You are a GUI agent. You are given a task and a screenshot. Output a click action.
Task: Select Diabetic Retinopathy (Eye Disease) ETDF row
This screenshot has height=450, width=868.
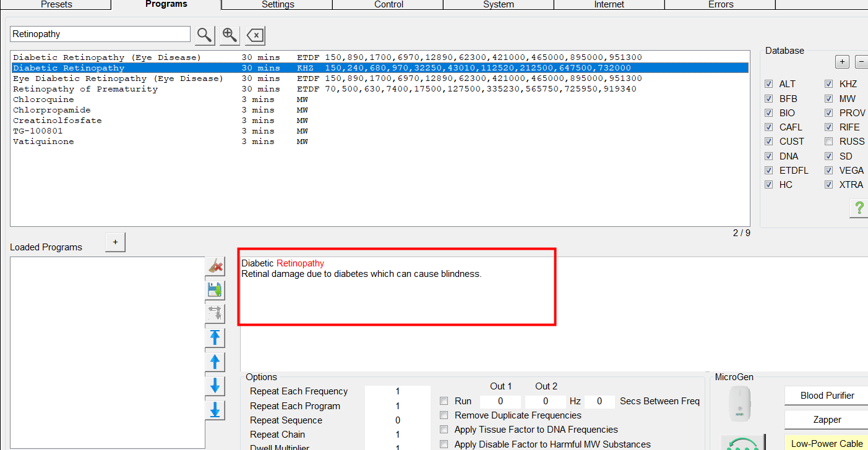click(x=380, y=57)
